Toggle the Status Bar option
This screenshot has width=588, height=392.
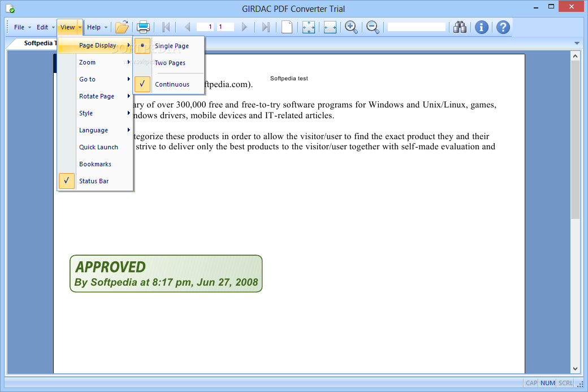pos(96,181)
